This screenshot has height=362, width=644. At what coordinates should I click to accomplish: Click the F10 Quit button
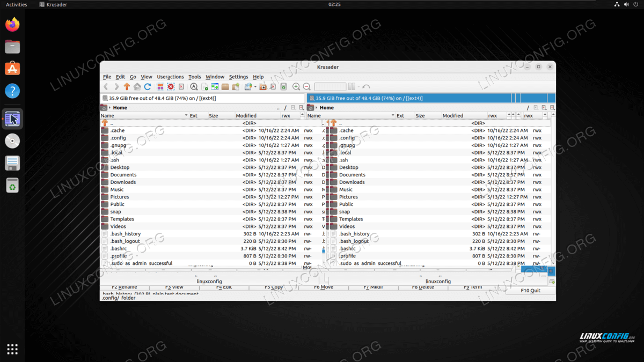(530, 290)
